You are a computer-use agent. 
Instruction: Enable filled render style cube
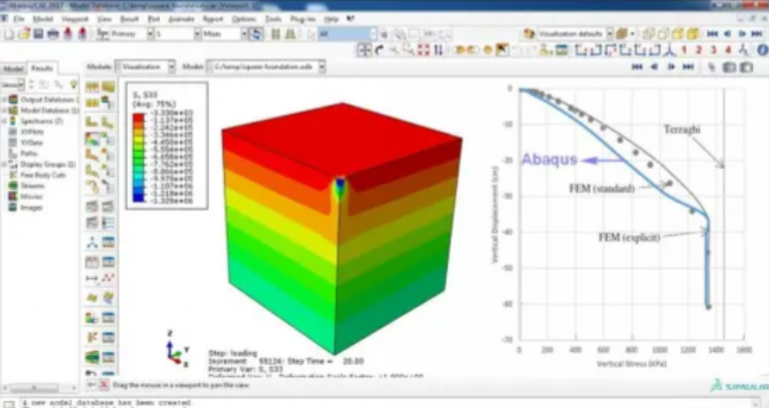click(x=678, y=34)
